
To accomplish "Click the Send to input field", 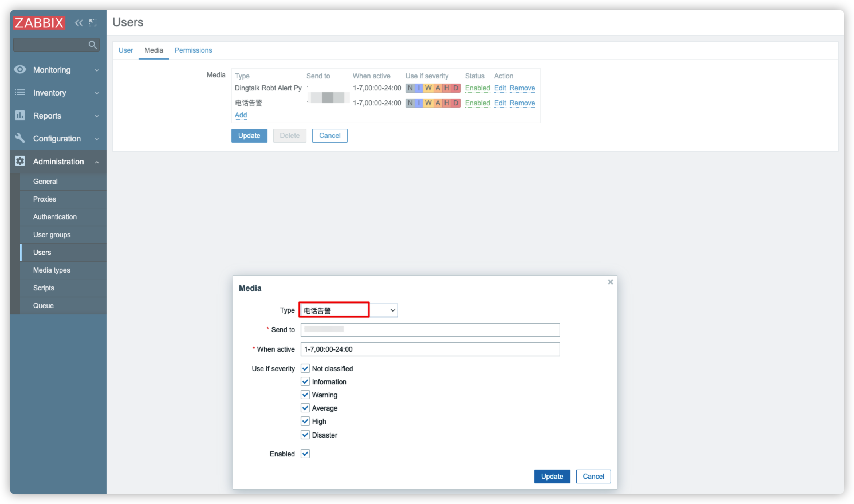I will coord(430,330).
